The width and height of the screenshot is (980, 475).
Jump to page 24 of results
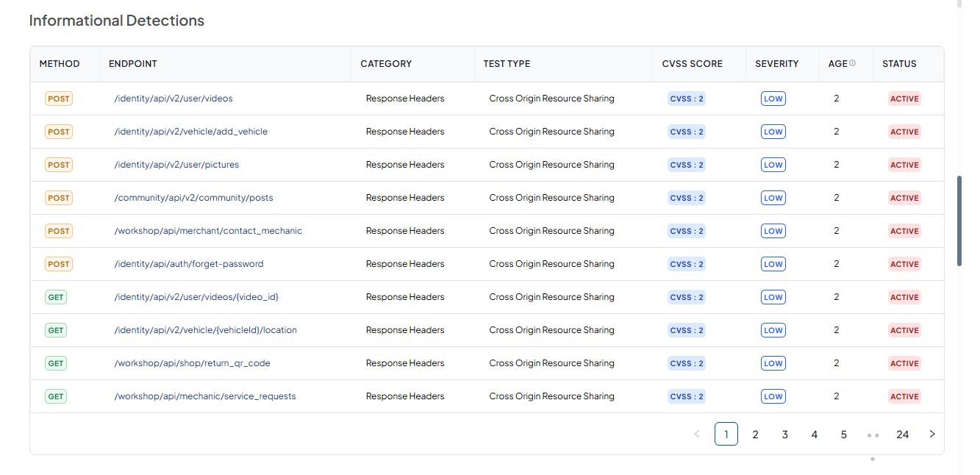point(902,434)
